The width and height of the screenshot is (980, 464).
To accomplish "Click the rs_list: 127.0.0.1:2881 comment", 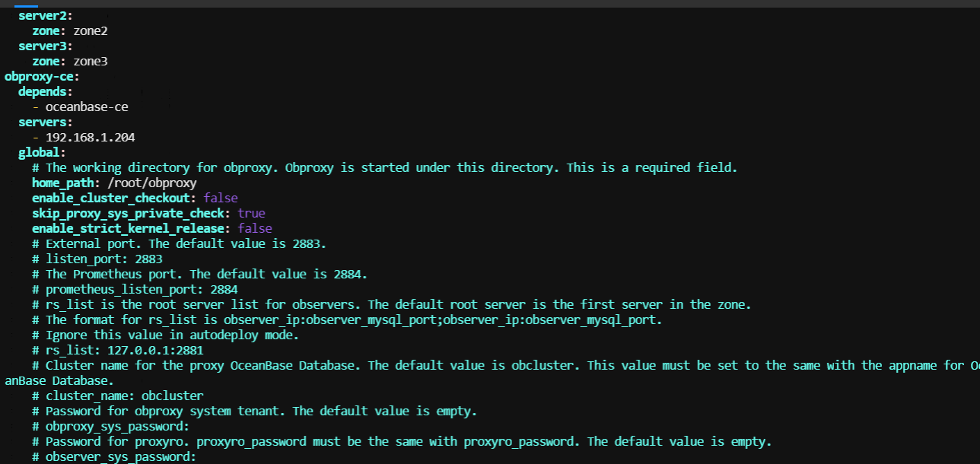I will point(118,350).
